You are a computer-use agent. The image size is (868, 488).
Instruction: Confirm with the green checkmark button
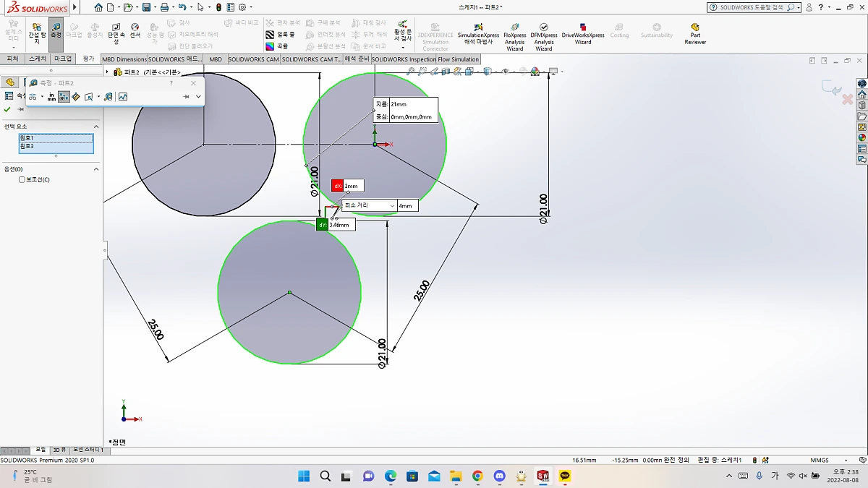(7, 109)
